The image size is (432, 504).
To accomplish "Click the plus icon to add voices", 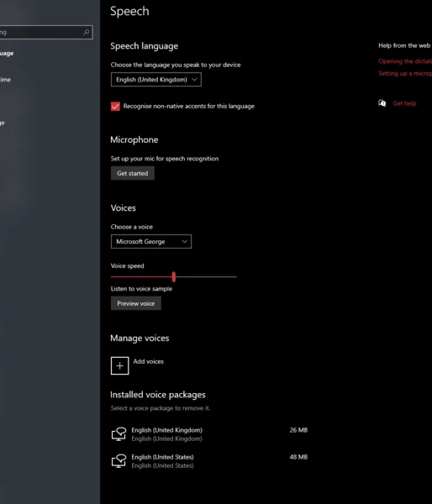I will click(x=119, y=365).
